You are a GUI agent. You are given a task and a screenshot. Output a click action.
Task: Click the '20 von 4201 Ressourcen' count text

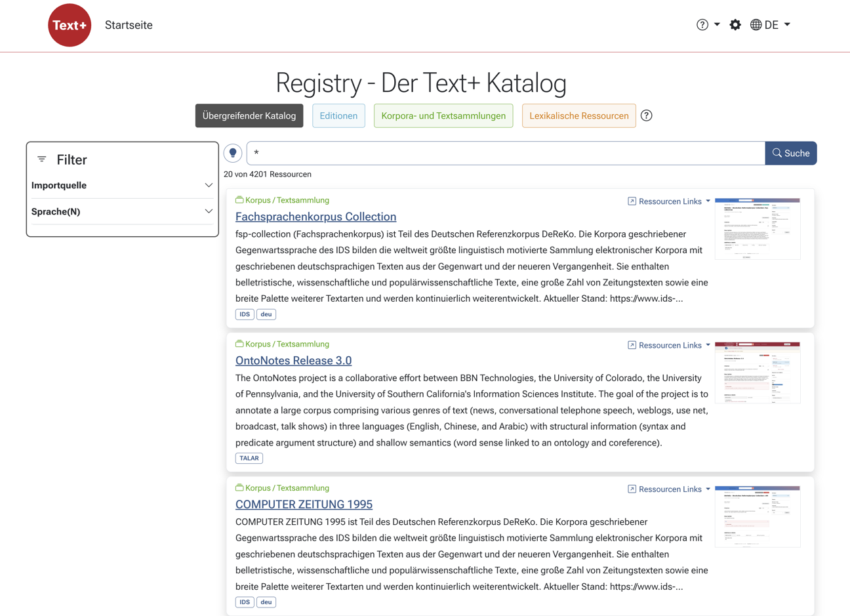[268, 175]
